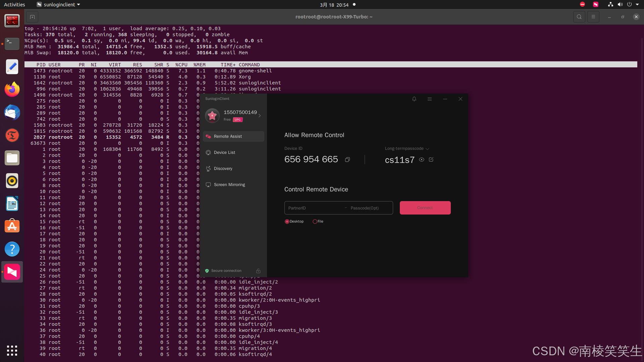Launch Rhythmbox from dock
This screenshot has width=644, height=362.
coord(12,181)
